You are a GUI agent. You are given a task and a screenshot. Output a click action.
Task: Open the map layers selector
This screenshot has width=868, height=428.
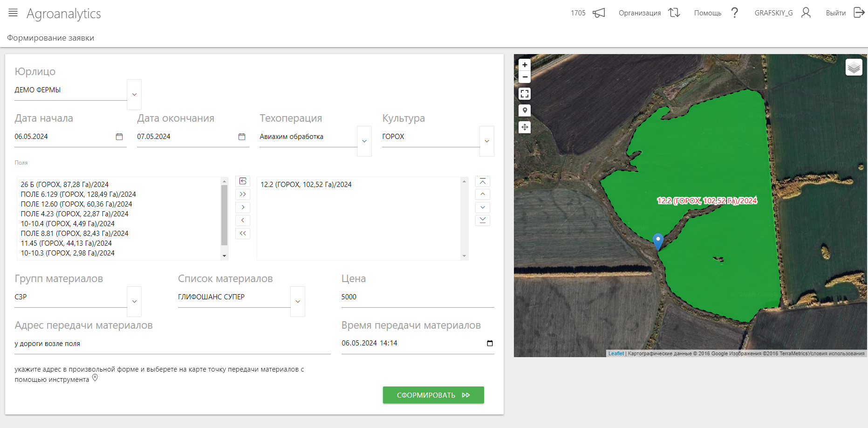tap(854, 68)
